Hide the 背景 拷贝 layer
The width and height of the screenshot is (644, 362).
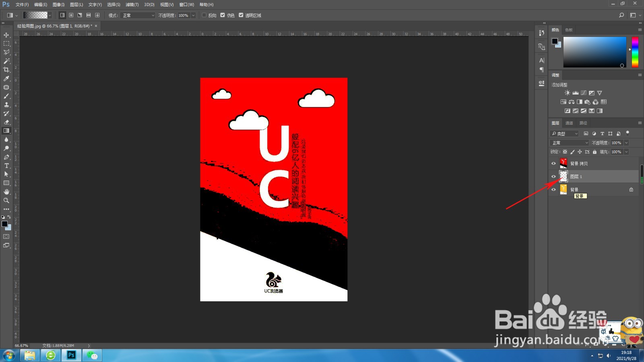point(553,163)
